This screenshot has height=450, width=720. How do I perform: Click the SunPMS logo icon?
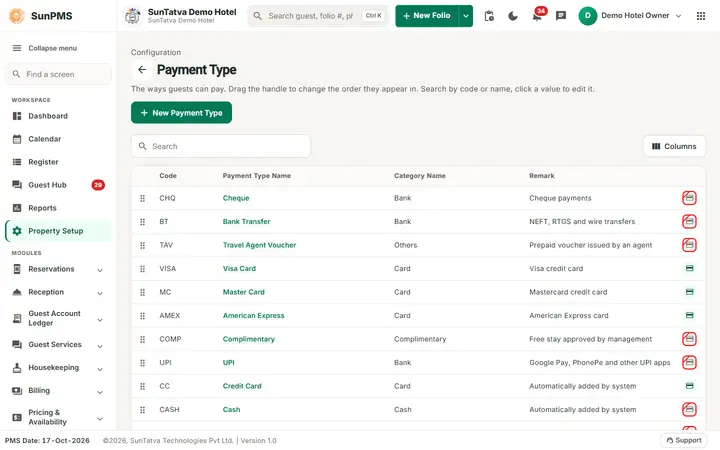(17, 16)
